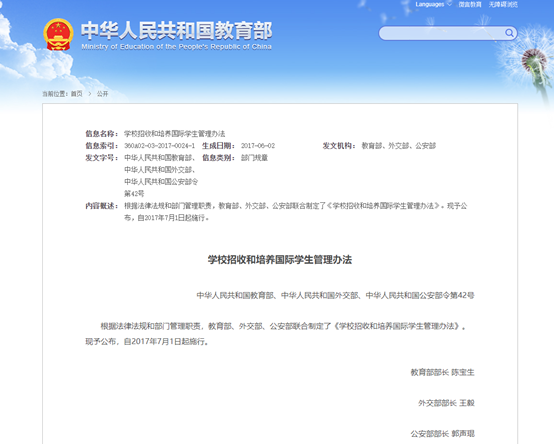Open the 无障碍浏览 accessibility link
The width and height of the screenshot is (554, 444).
tap(503, 4)
